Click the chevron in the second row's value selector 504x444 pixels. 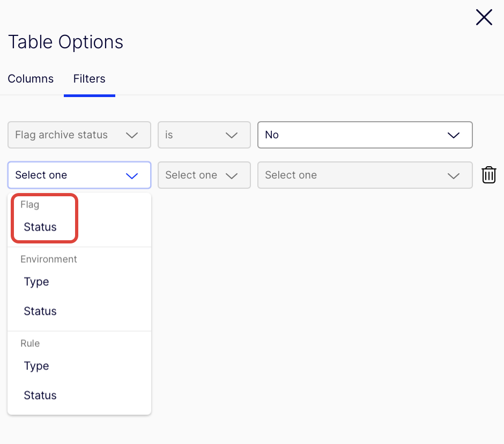(454, 175)
